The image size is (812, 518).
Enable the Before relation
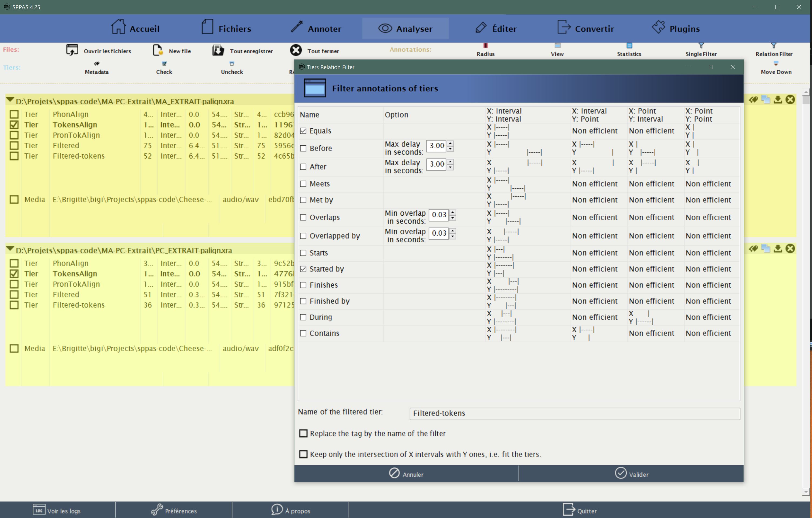point(303,148)
